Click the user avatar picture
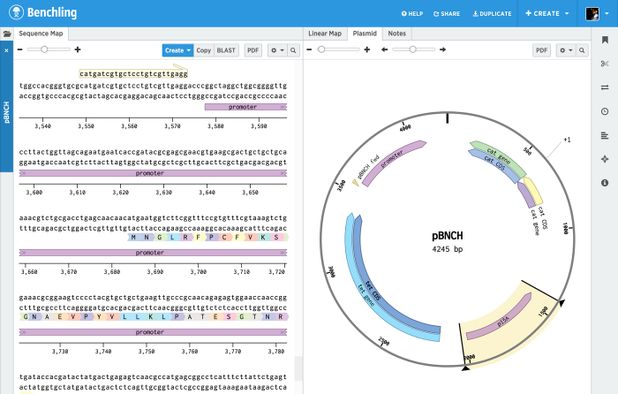The width and height of the screenshot is (618, 394). [592, 13]
